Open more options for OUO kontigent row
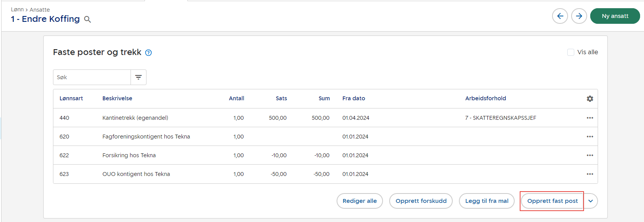 [590, 174]
